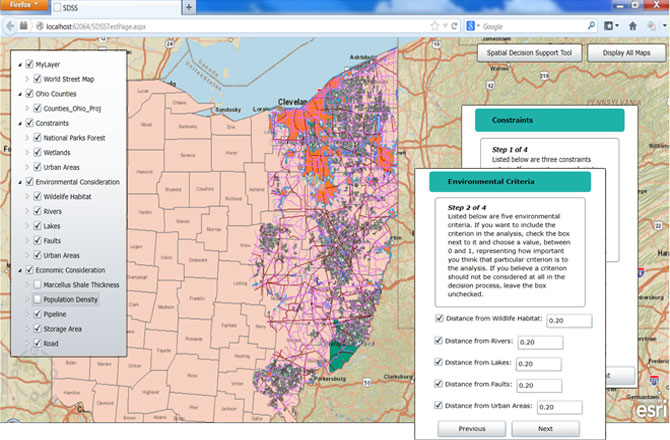This screenshot has width=670, height=440.
Task: Collapse the Ohio Counties layer group
Action: pos(18,93)
